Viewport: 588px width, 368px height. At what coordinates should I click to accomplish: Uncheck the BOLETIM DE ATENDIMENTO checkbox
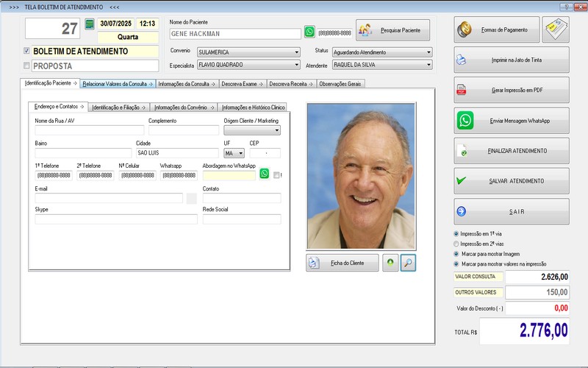27,52
